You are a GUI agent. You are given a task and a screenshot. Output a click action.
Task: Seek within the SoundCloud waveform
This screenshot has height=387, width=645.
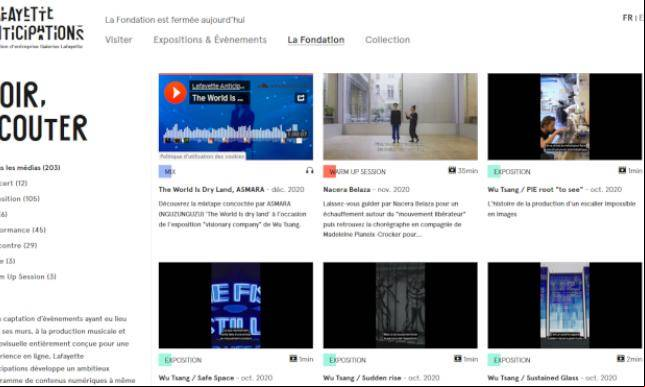(x=225, y=133)
